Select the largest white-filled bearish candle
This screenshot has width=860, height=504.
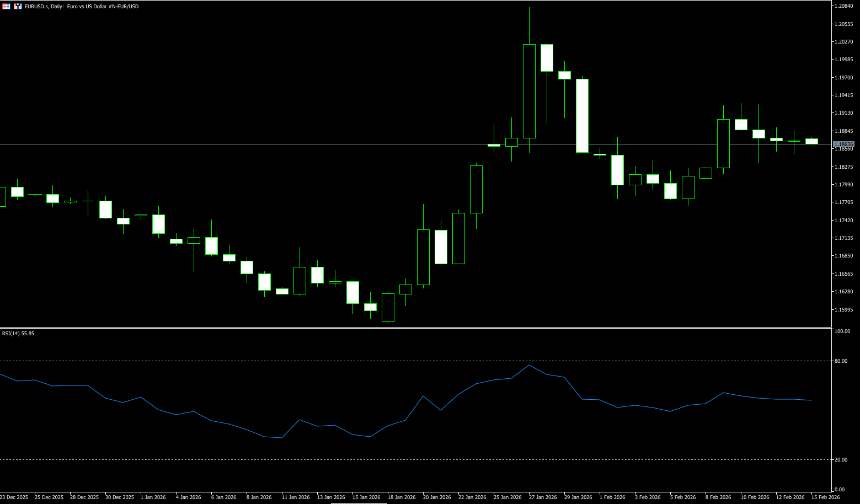pos(582,116)
